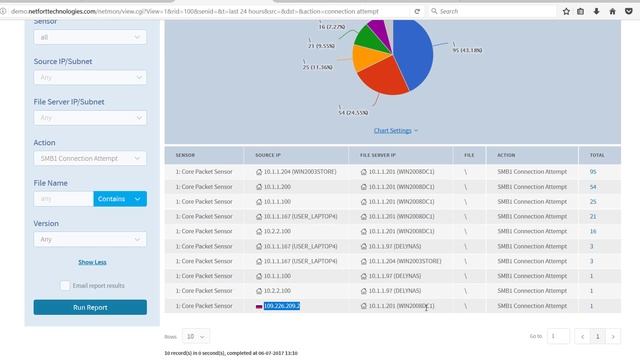Open the File Server IP/Subnet dropdown
This screenshot has width=640, height=360.
pos(90,118)
